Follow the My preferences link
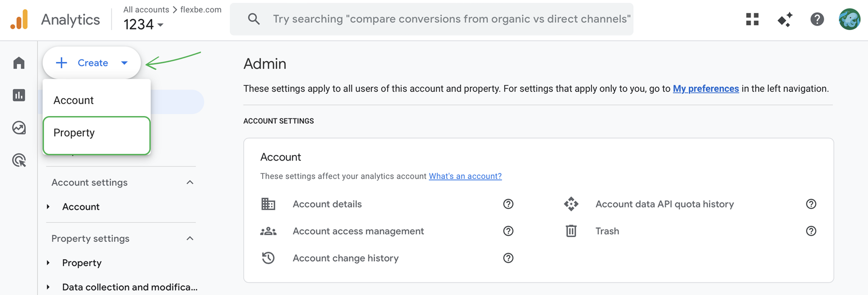Viewport: 868px width, 295px height. pos(705,89)
